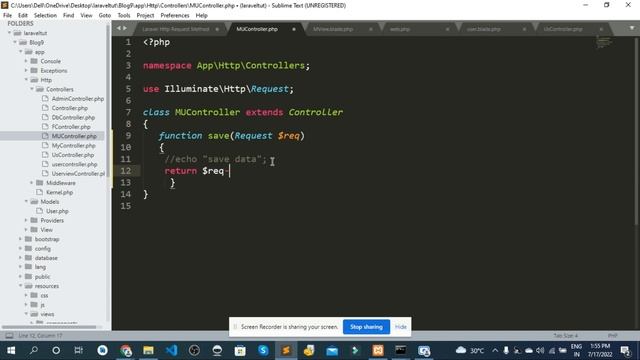Screen dimensions: 640x360
Task: Click the code minimap preview
Action: tap(603, 41)
